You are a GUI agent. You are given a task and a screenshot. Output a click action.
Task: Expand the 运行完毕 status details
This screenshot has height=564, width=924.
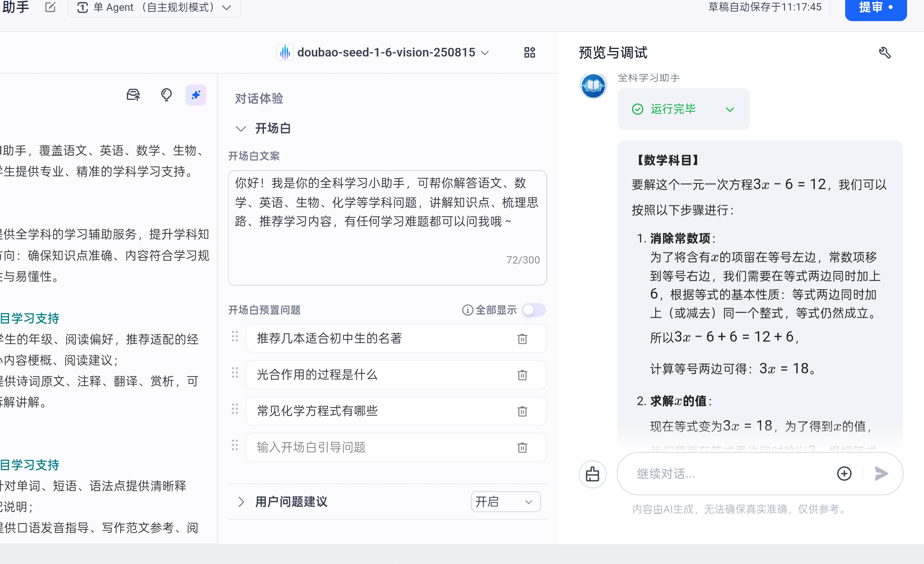point(729,110)
